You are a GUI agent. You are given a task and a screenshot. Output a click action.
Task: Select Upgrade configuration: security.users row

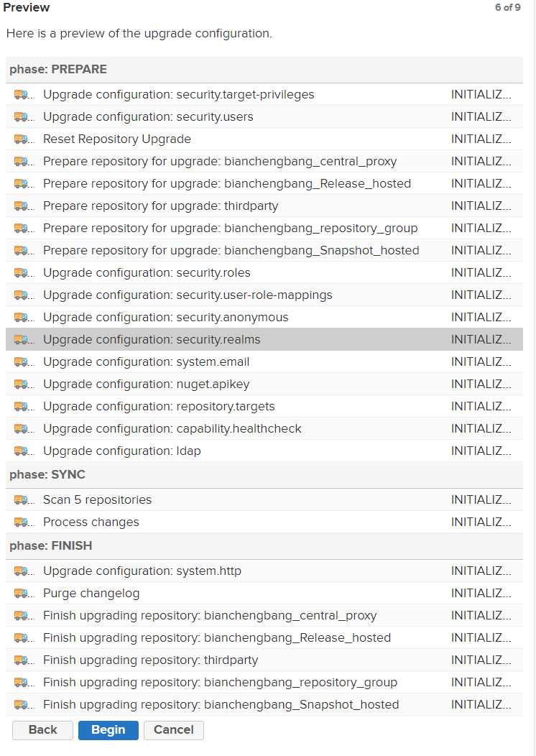point(264,116)
